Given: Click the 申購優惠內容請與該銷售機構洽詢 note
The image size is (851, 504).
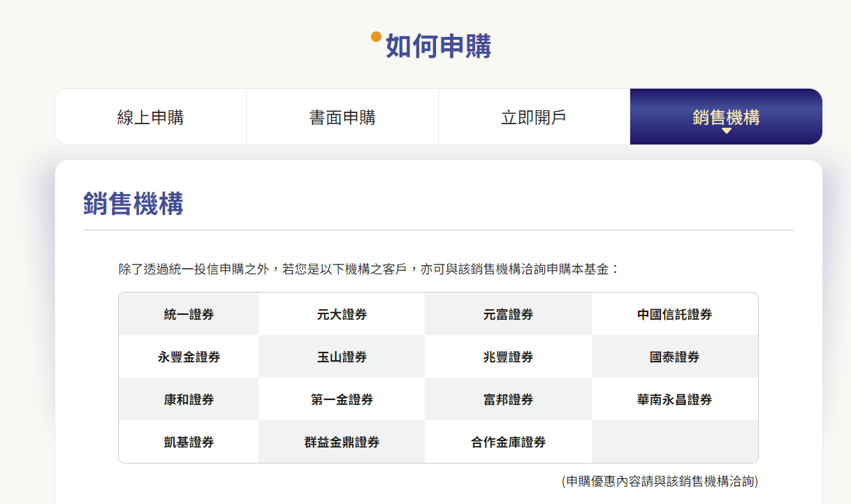Looking at the screenshot, I should tap(660, 481).
